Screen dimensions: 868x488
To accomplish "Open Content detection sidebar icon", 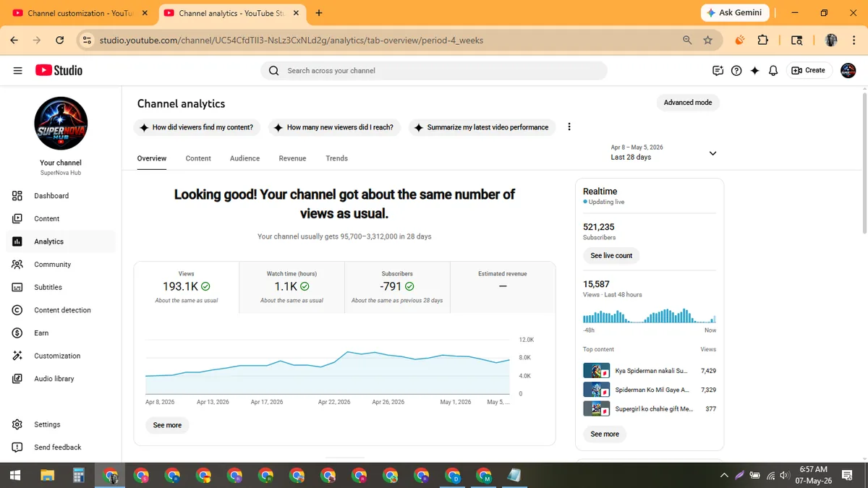I will click(x=17, y=310).
